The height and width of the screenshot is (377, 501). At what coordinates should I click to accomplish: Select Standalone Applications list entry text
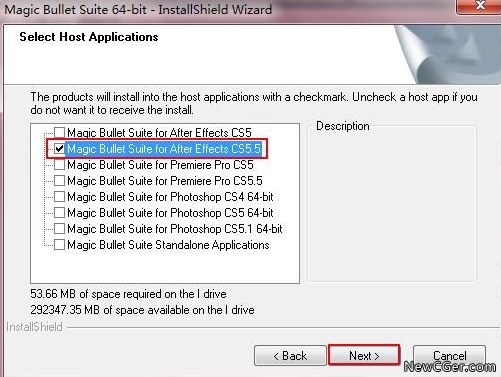(168, 245)
